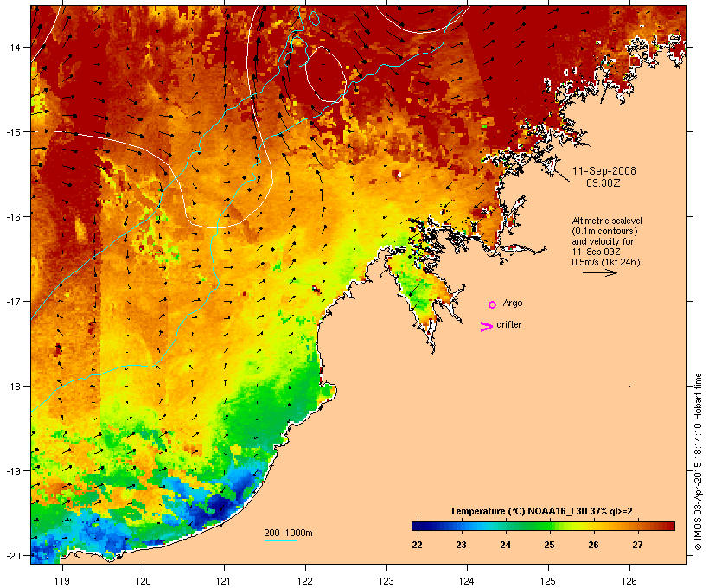
Task: Click the date text "11-Sep-2008"
Action: (x=604, y=171)
